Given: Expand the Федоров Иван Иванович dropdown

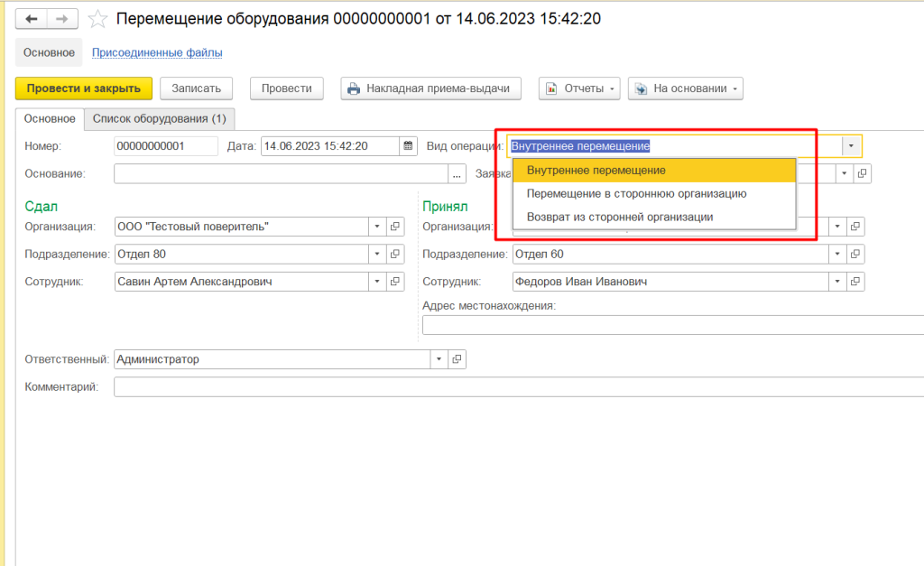Looking at the screenshot, I should coord(837,282).
